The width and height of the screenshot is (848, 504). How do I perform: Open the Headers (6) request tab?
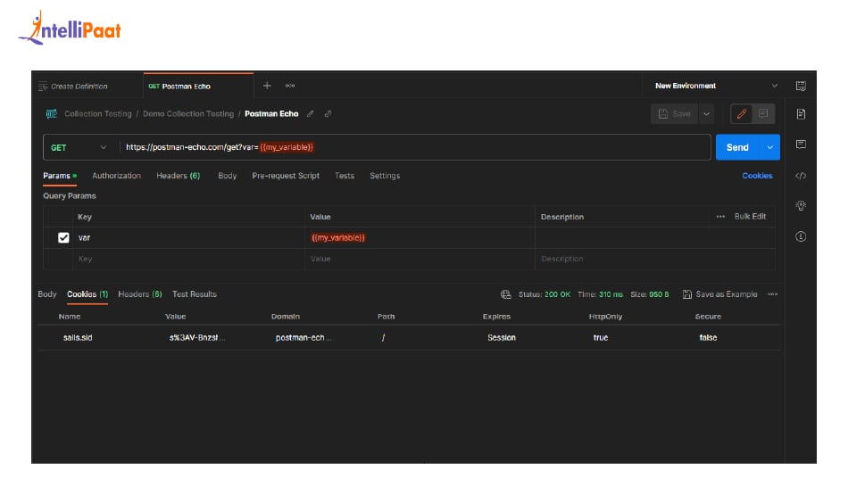178,176
